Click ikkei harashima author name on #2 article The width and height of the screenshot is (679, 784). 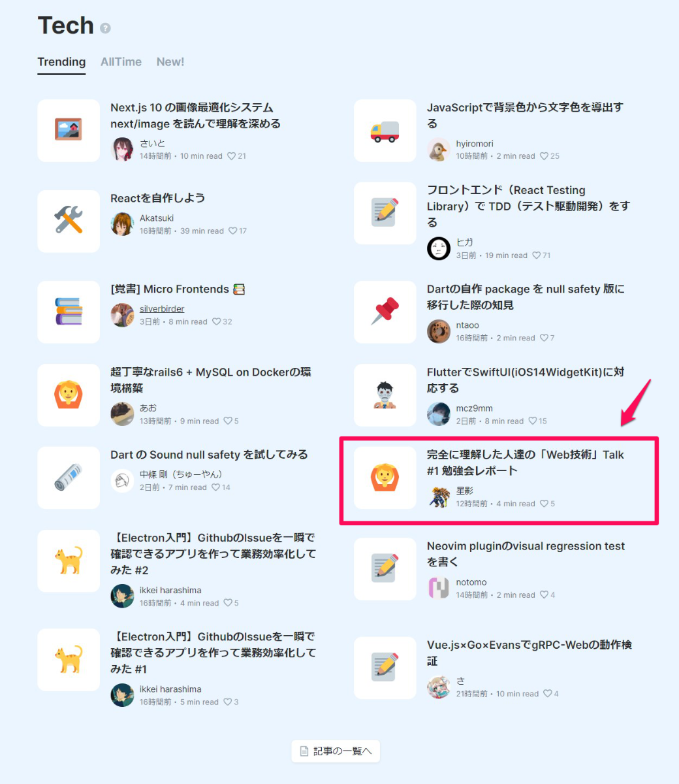[x=170, y=590]
